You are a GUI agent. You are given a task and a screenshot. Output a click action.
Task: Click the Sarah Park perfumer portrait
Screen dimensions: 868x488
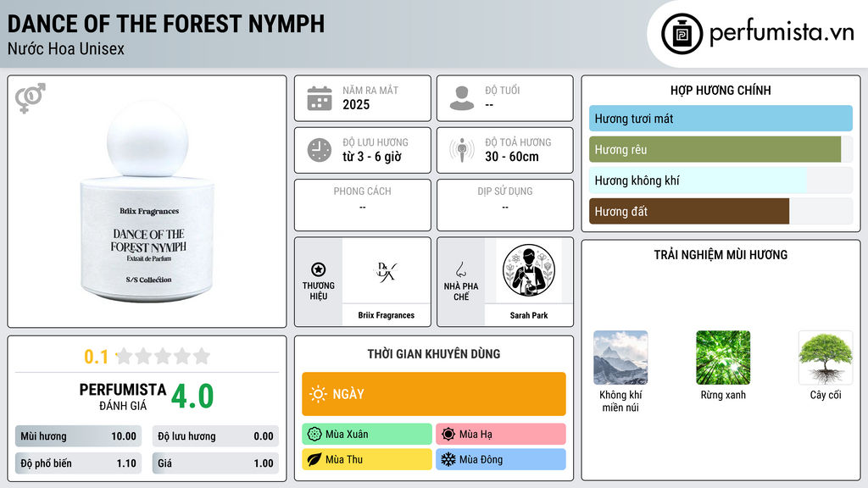tap(529, 271)
